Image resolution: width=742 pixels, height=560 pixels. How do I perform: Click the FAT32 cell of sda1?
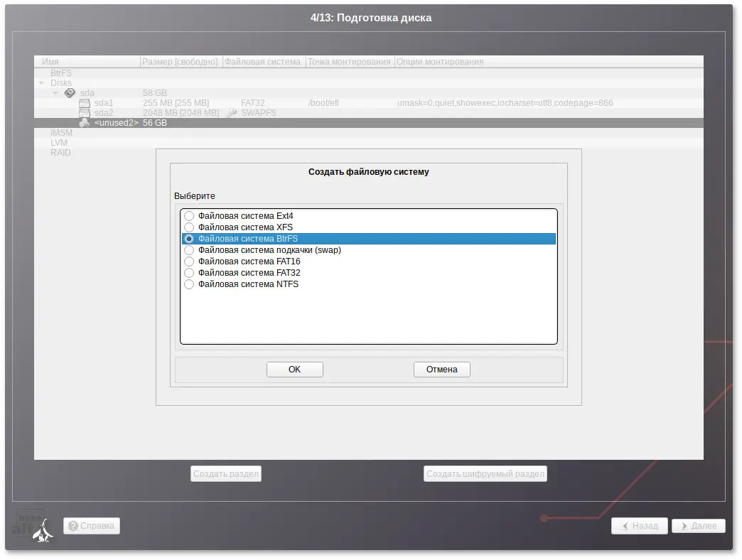(x=253, y=103)
